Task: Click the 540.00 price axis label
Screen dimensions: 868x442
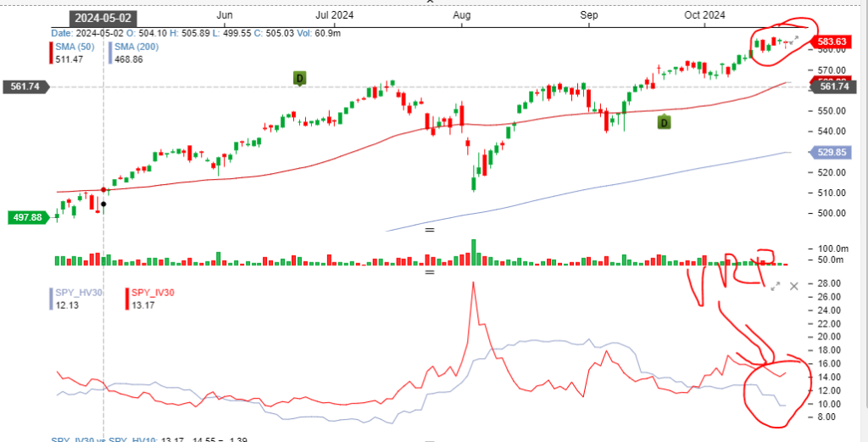Action: (x=833, y=131)
